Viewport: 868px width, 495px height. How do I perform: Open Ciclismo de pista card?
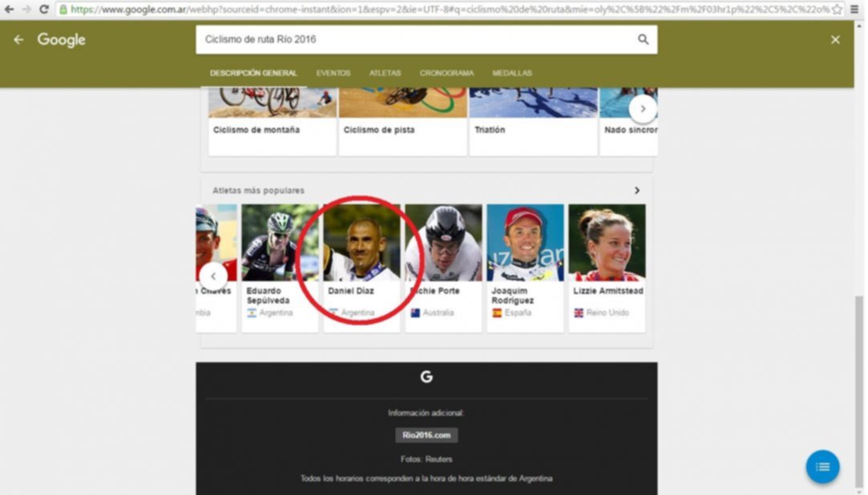coord(403,122)
